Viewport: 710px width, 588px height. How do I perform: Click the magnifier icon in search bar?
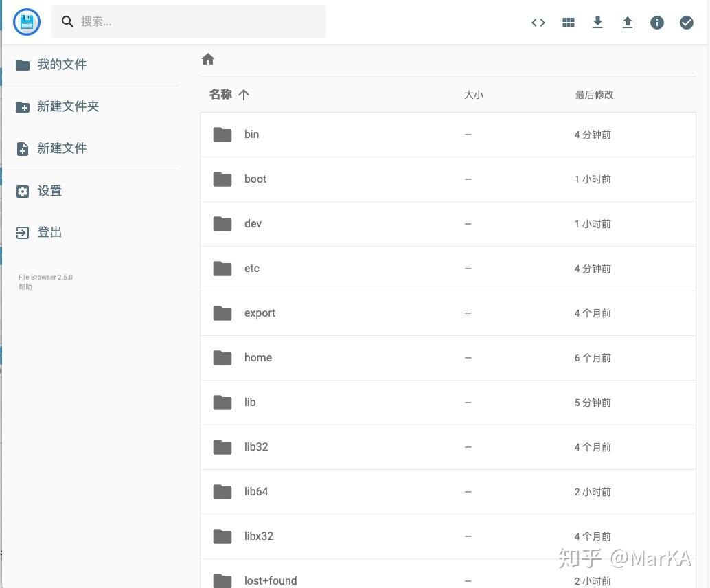(x=67, y=22)
